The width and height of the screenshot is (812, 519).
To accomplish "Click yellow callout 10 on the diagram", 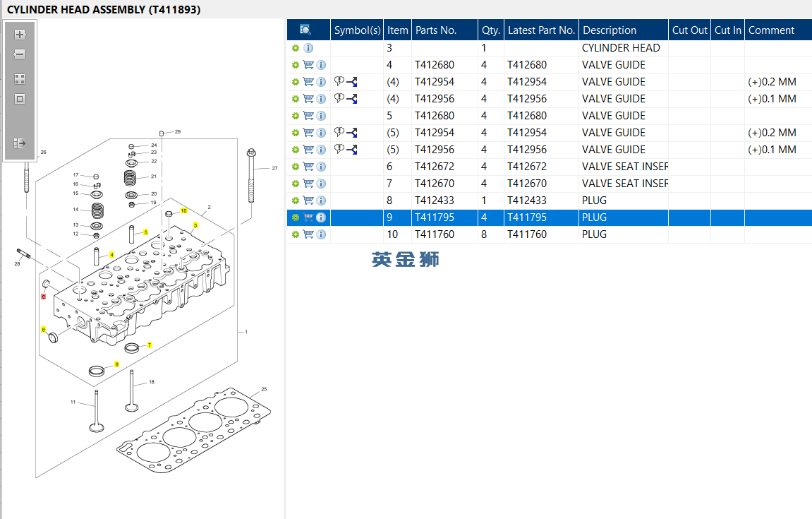I will tap(183, 210).
